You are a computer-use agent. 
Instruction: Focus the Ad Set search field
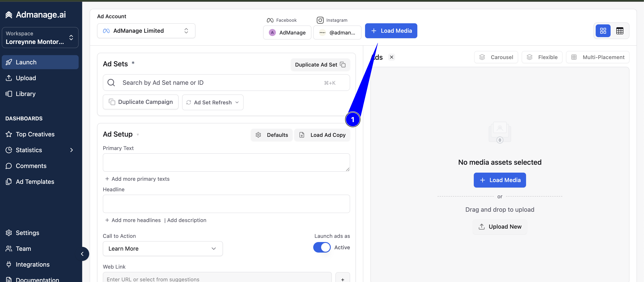(x=226, y=83)
